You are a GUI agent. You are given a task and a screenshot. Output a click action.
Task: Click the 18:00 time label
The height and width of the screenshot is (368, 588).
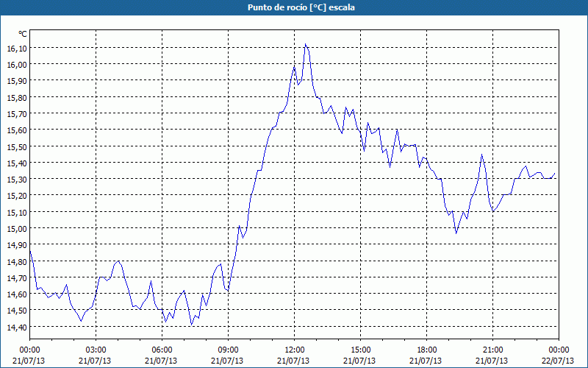click(x=426, y=350)
